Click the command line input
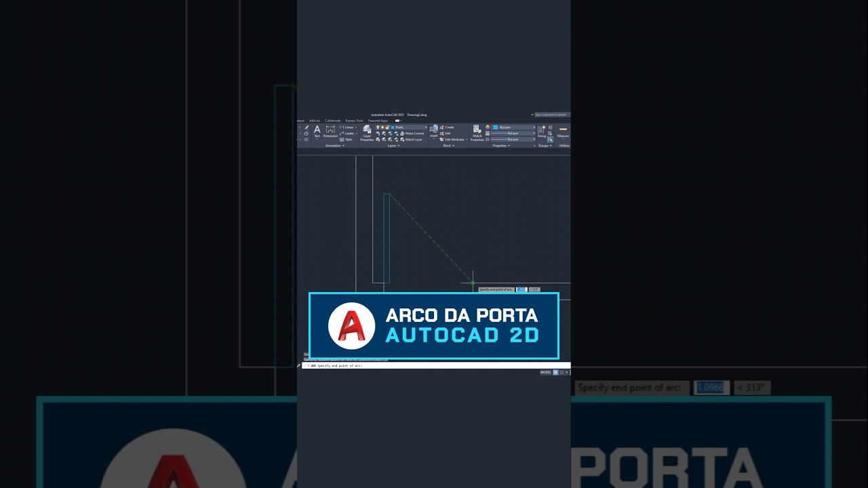The width and height of the screenshot is (868, 488). [436, 365]
